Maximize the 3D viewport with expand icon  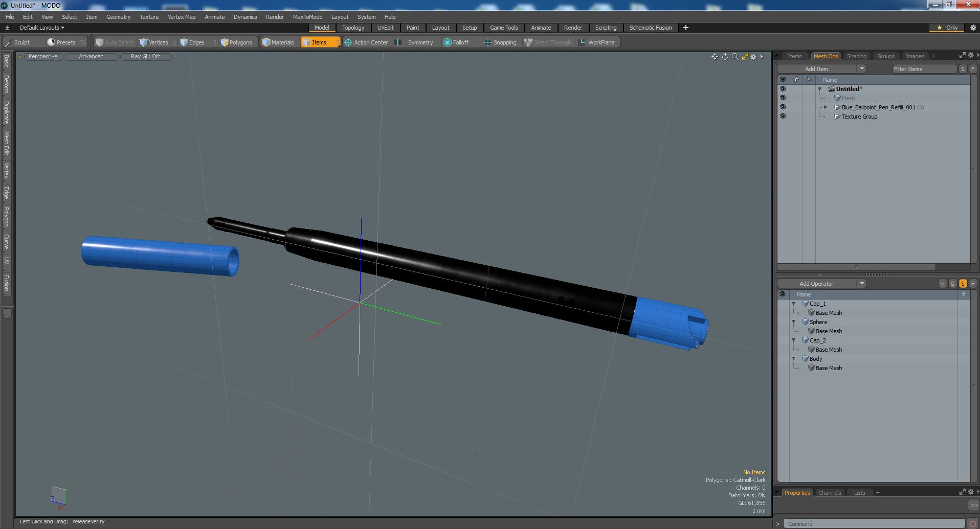pos(745,57)
